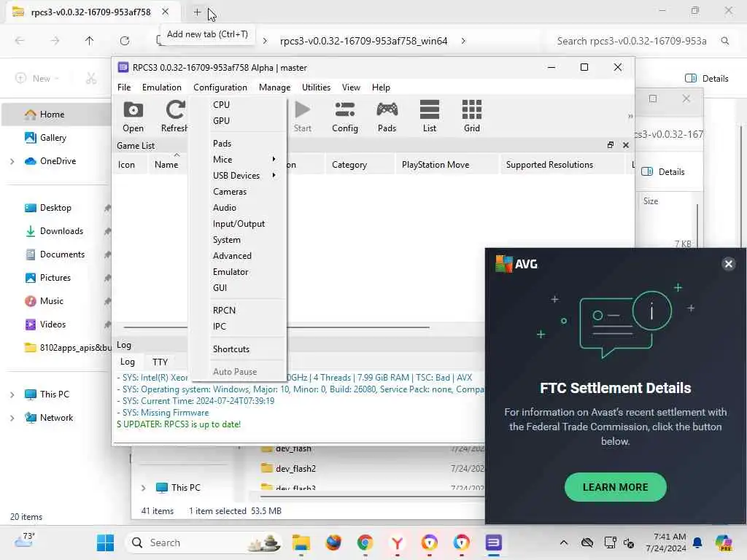Open the File menu in RPCS3
The image size is (747, 560).
124,87
